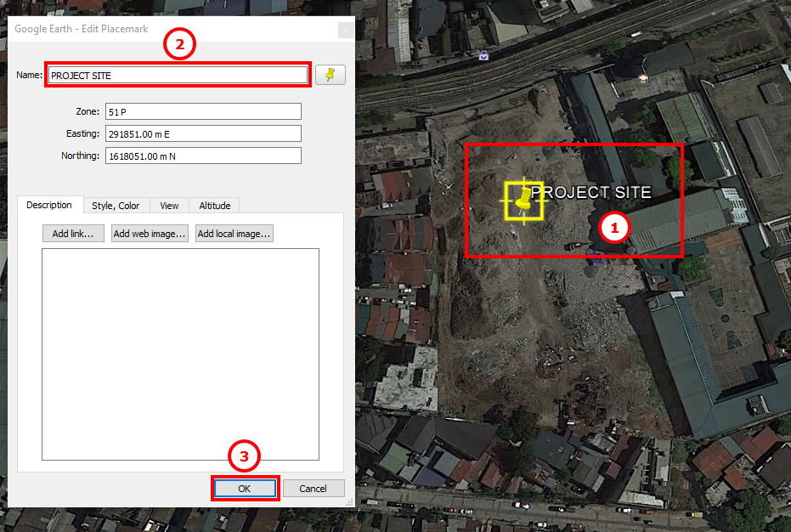Focus the Name field containing PROJECT SITE
This screenshot has height=532, width=791.
(178, 75)
